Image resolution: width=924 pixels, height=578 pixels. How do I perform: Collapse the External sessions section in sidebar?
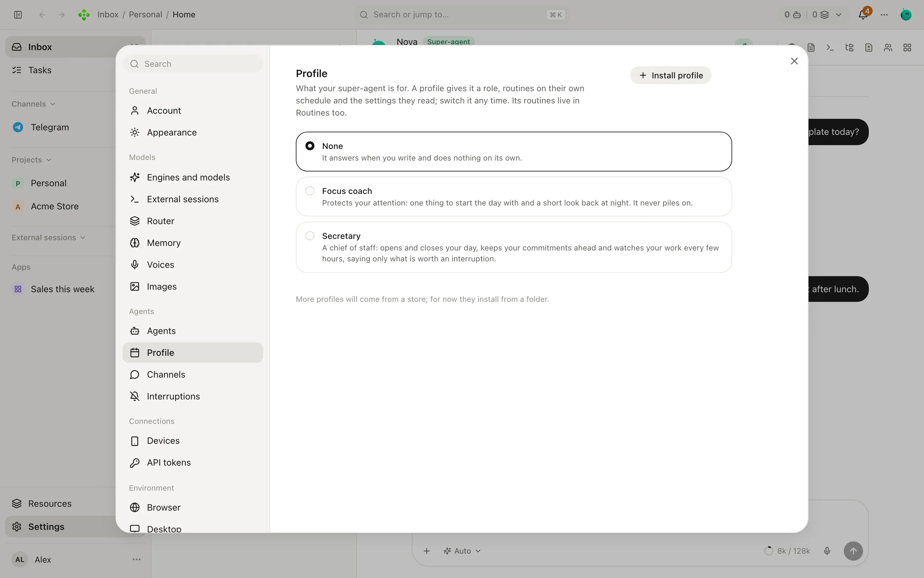[48, 237]
